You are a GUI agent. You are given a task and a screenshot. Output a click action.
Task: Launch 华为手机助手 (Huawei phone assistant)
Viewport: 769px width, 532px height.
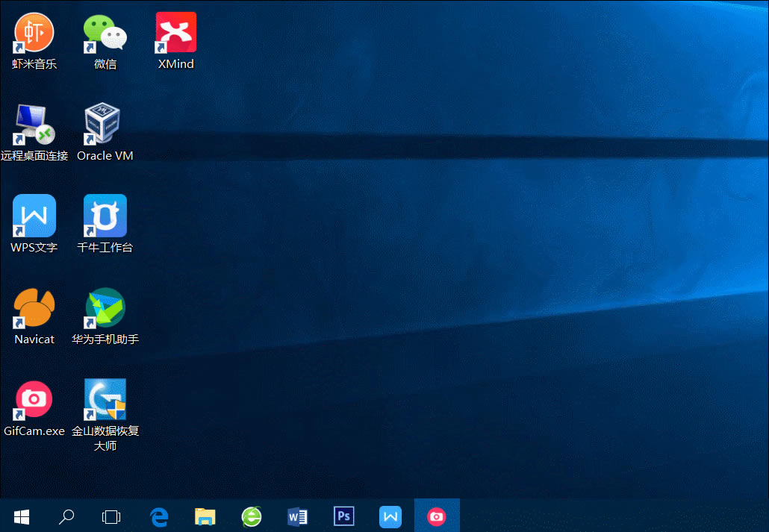point(105,307)
